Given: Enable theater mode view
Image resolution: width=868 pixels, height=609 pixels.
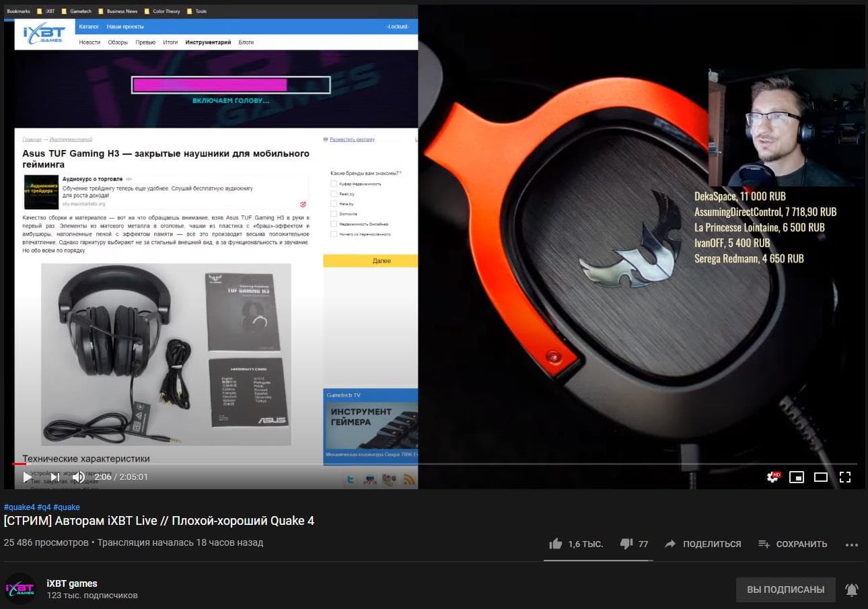Looking at the screenshot, I should 821,477.
